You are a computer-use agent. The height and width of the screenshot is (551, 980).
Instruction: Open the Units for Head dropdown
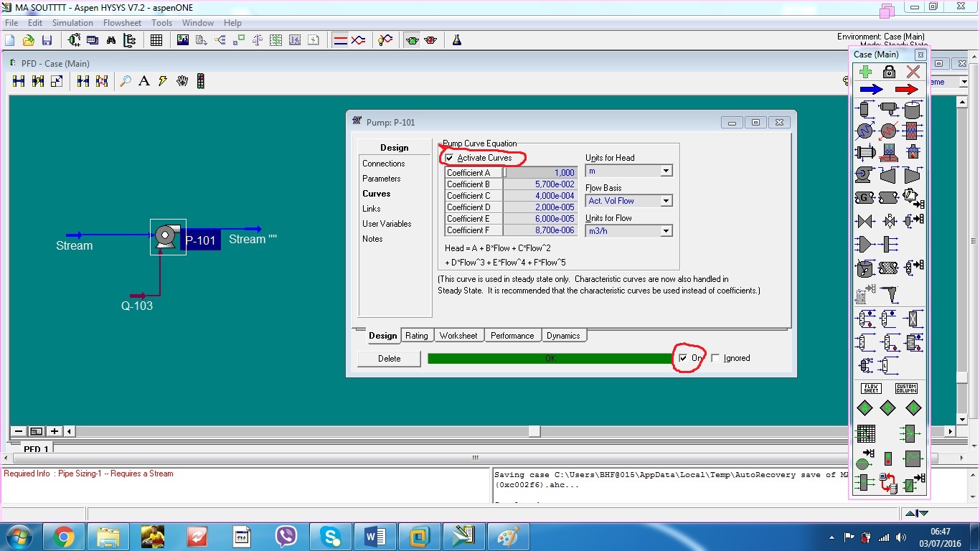point(666,171)
